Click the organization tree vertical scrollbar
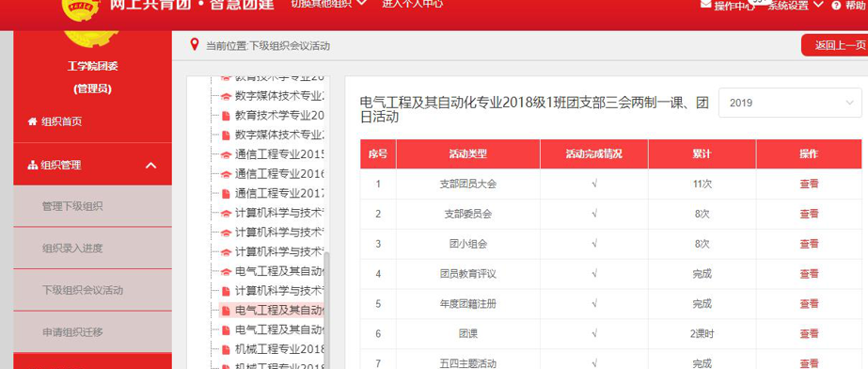868x369 pixels. (326, 311)
